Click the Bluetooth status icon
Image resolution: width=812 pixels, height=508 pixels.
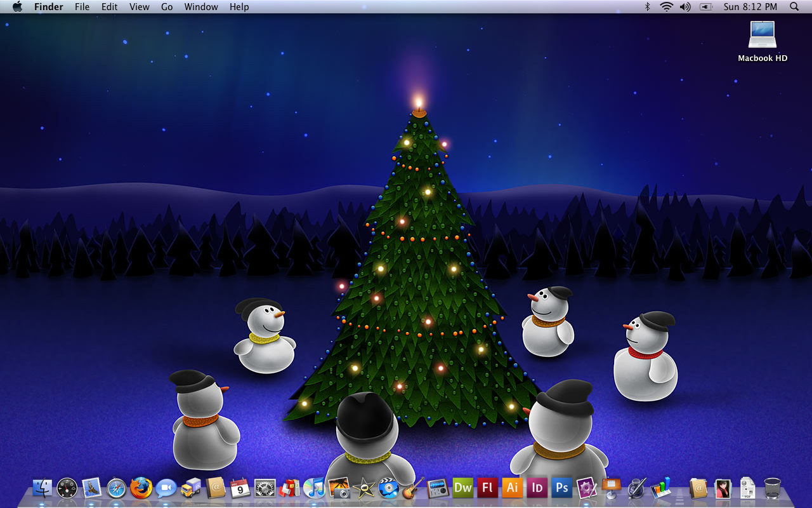[648, 7]
